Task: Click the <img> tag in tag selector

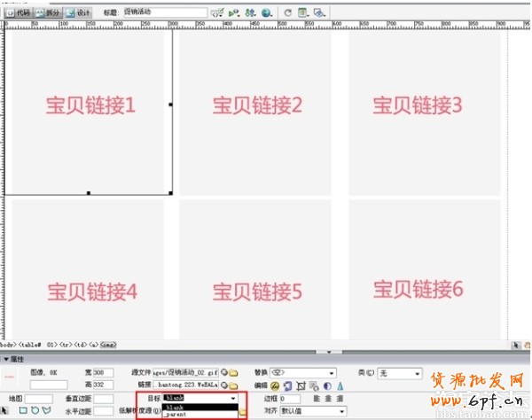Action: pyautogui.click(x=110, y=344)
